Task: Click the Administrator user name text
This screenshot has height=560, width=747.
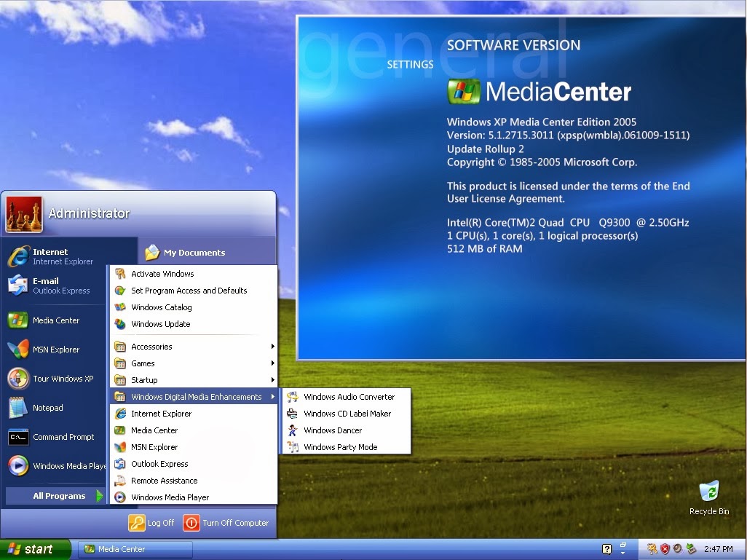Action: pyautogui.click(x=89, y=213)
